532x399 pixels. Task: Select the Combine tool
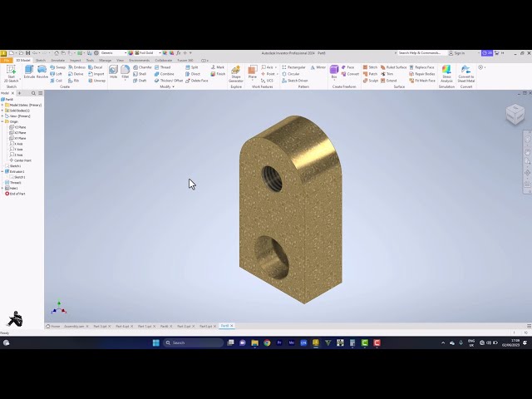click(165, 74)
